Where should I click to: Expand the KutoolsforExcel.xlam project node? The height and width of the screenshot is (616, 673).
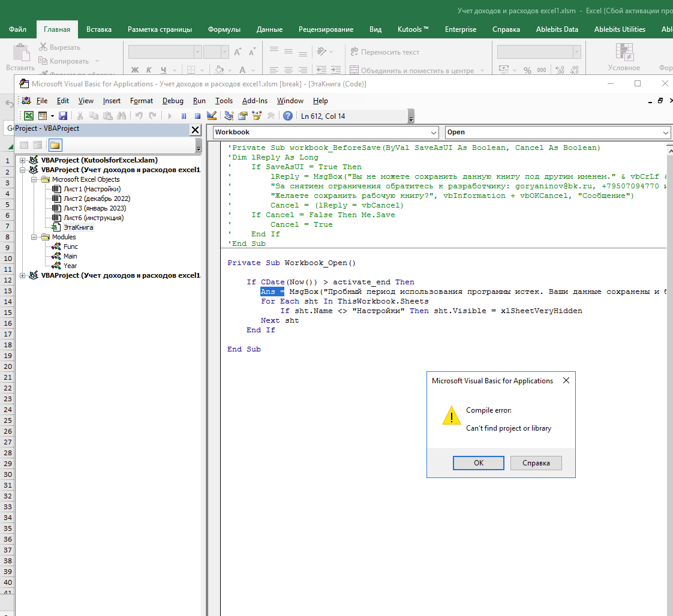pyautogui.click(x=23, y=160)
